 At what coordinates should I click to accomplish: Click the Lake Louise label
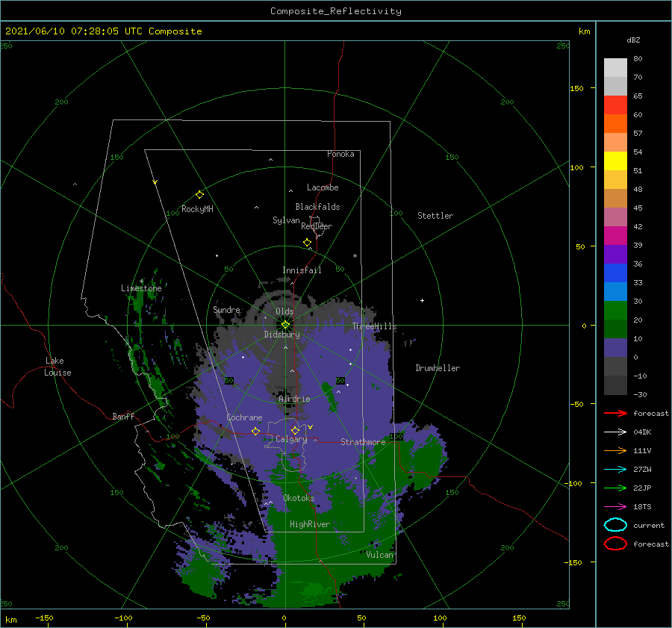(x=57, y=367)
